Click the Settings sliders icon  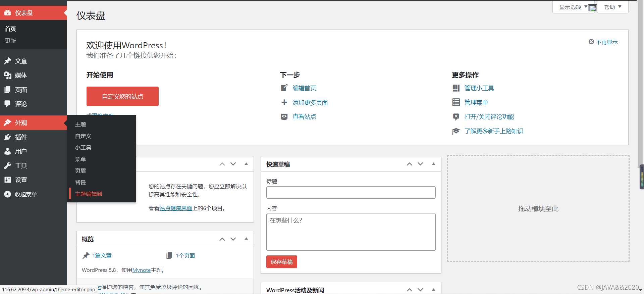pyautogui.click(x=8, y=180)
